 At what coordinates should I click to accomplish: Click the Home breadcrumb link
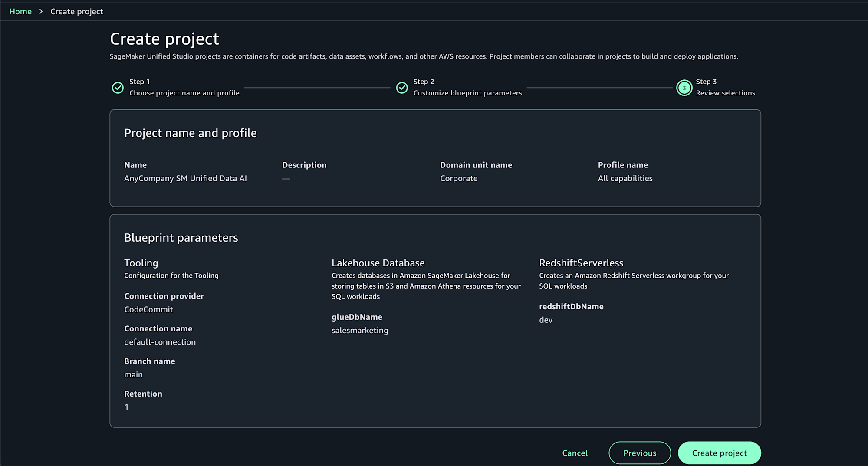click(x=20, y=11)
